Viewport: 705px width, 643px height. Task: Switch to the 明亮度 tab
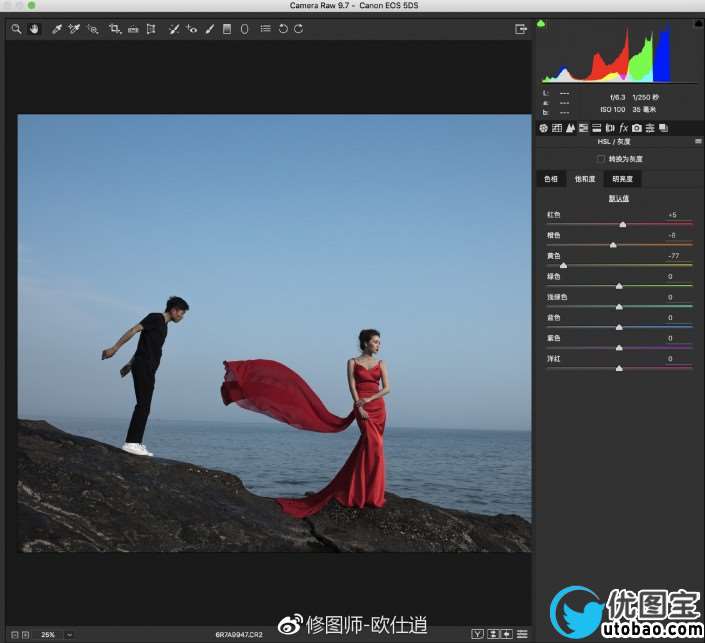(623, 179)
